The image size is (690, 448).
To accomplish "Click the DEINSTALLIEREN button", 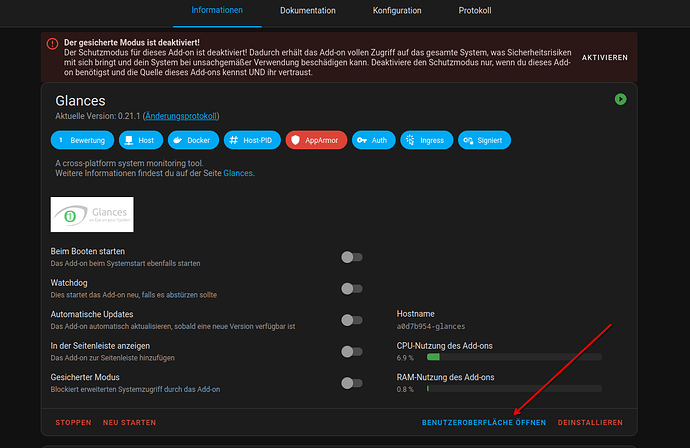I will 590,422.
